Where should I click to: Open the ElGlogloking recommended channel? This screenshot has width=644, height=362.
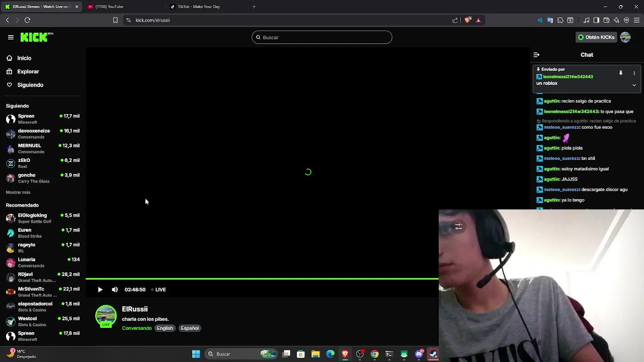point(43,218)
